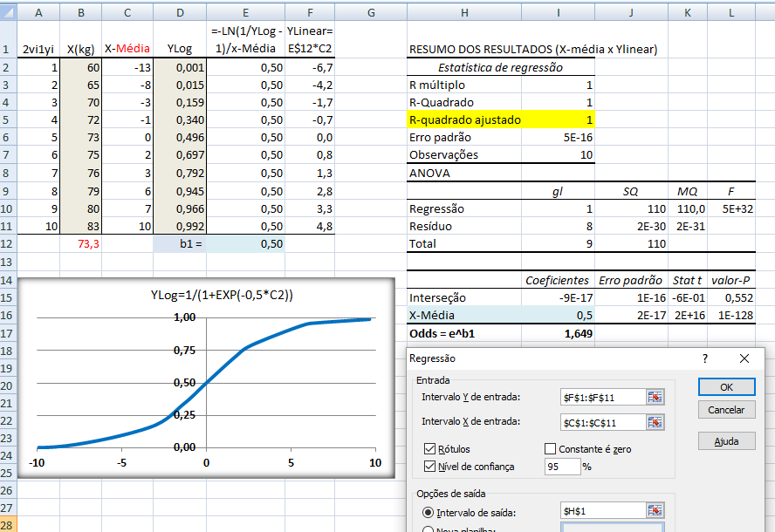Toggle the Nível de confiança checkbox
The image size is (775, 532).
tap(429, 466)
